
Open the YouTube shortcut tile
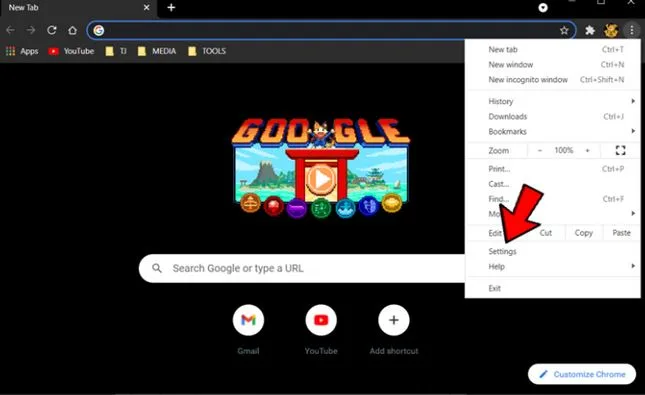(321, 320)
